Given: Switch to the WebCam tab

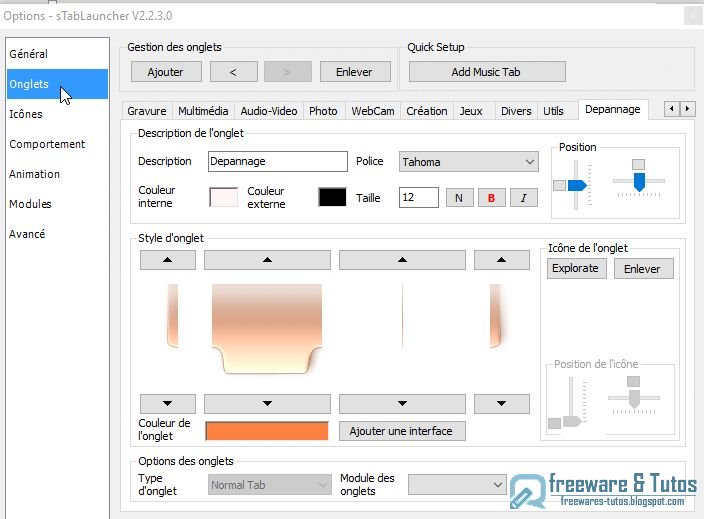Looking at the screenshot, I should (x=373, y=111).
